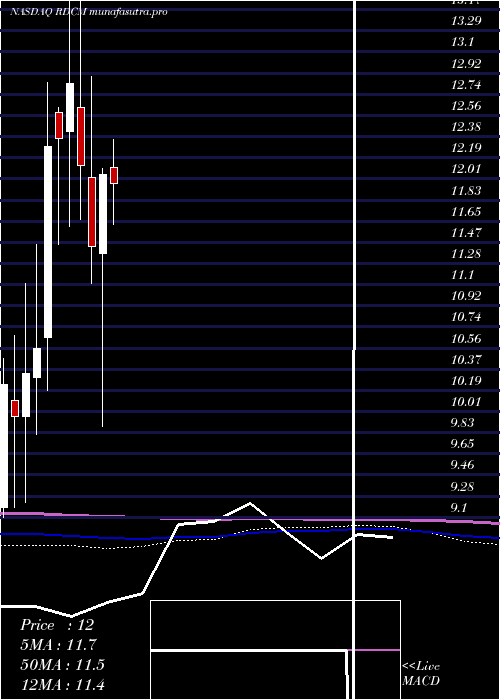Pick the 12.19 price label
Screen dimensions: 500x700
pos(466,148)
